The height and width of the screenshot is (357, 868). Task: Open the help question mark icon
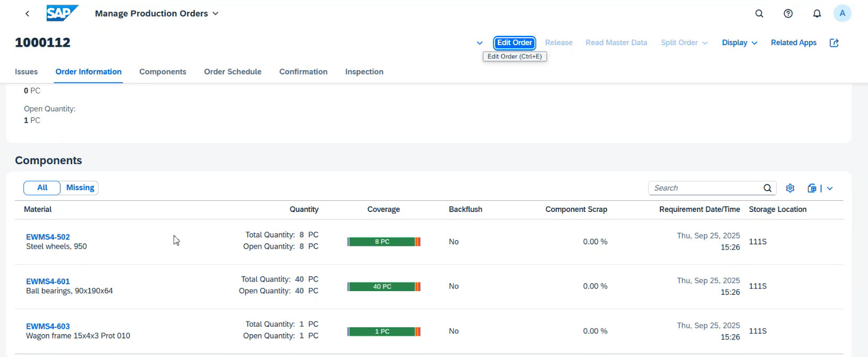(x=788, y=14)
